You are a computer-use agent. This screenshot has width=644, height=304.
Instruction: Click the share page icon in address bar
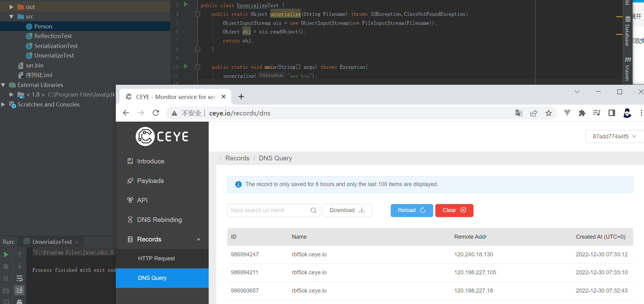tap(533, 113)
